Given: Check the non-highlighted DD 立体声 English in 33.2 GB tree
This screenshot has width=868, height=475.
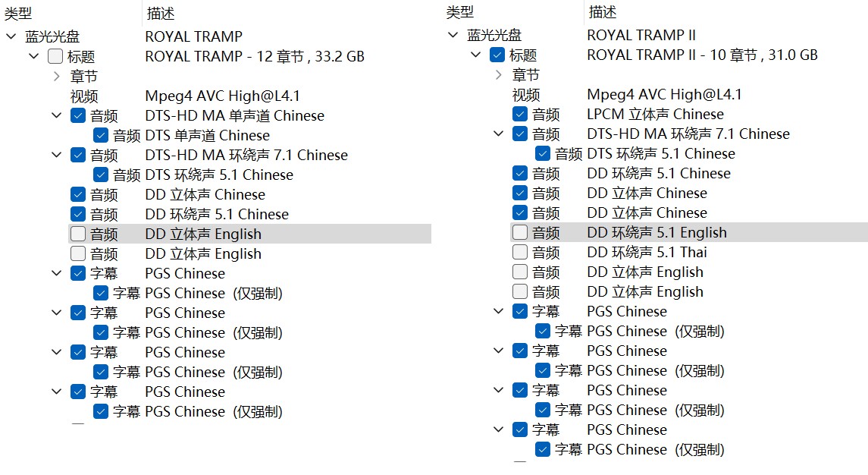Looking at the screenshot, I should 78,254.
